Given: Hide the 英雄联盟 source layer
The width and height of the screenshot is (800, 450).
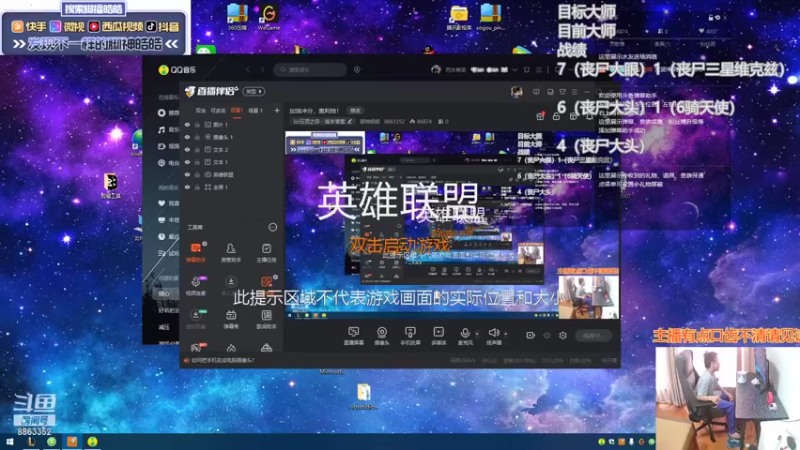Looking at the screenshot, I should pos(188,174).
